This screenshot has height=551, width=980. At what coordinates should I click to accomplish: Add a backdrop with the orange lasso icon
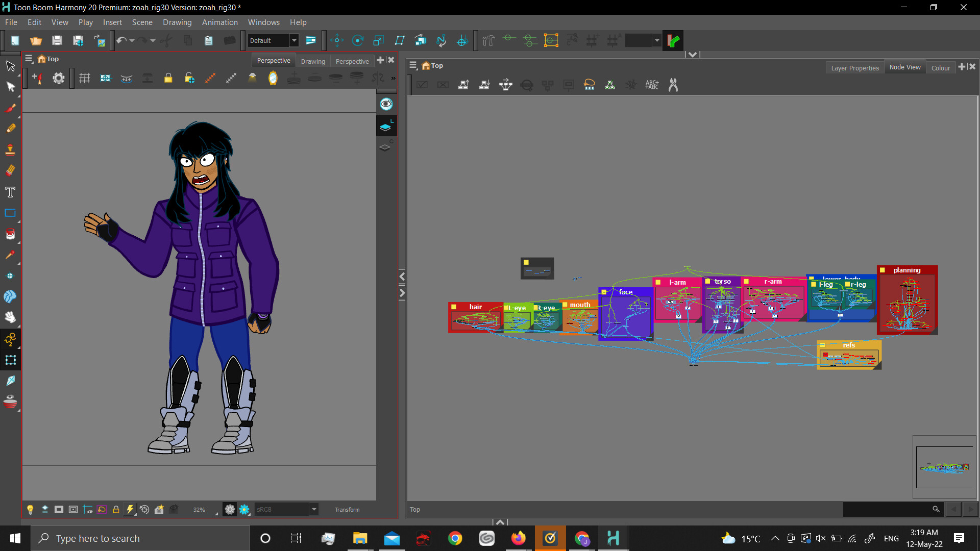point(590,85)
